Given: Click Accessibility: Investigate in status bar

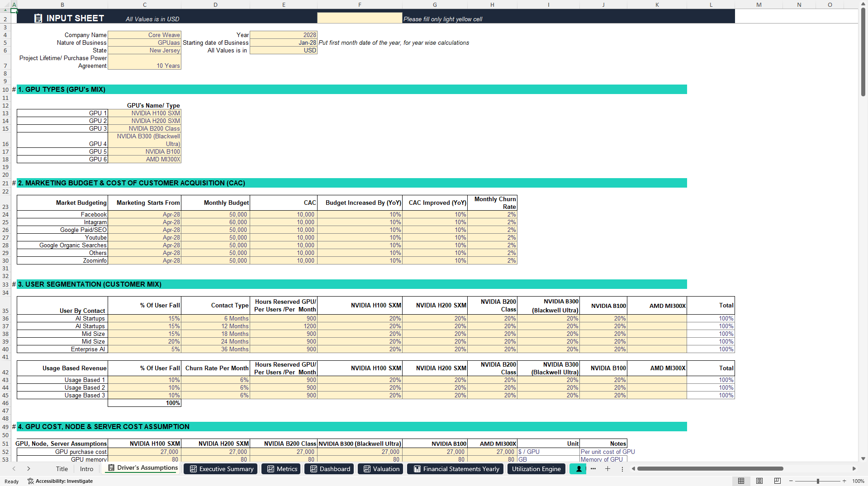Looking at the screenshot, I should (60, 481).
